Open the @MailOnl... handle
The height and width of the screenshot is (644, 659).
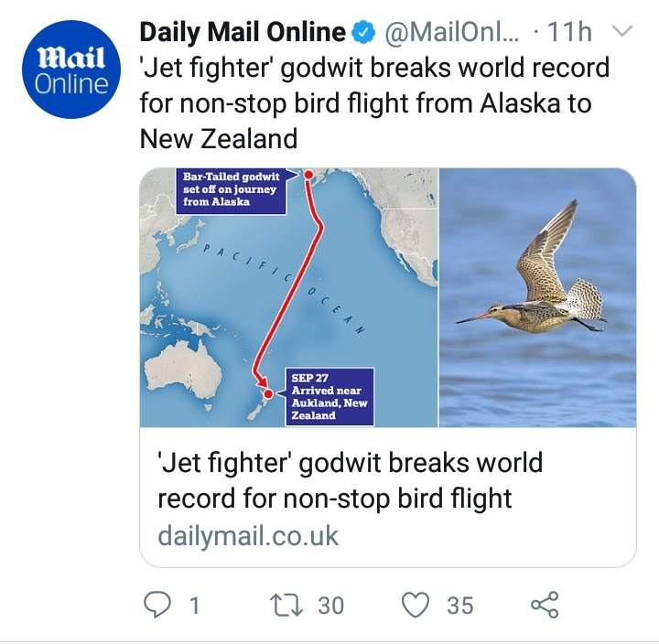451,32
